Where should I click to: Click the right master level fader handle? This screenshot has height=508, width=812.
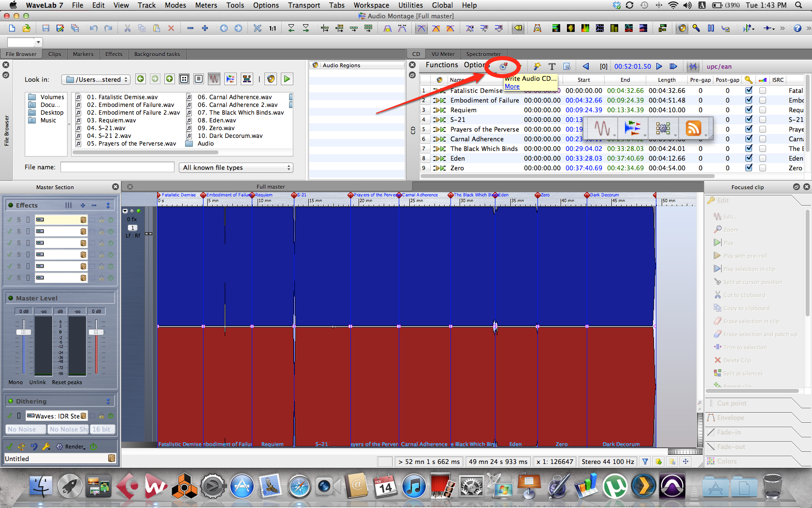(x=96, y=332)
